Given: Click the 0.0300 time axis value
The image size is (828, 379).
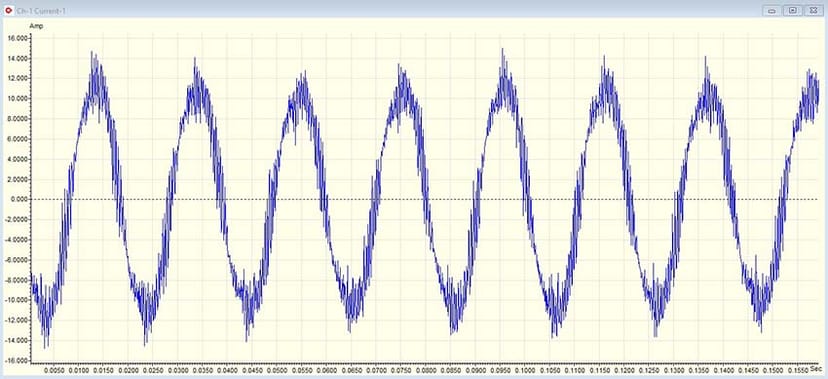Looking at the screenshot, I should point(178,371).
